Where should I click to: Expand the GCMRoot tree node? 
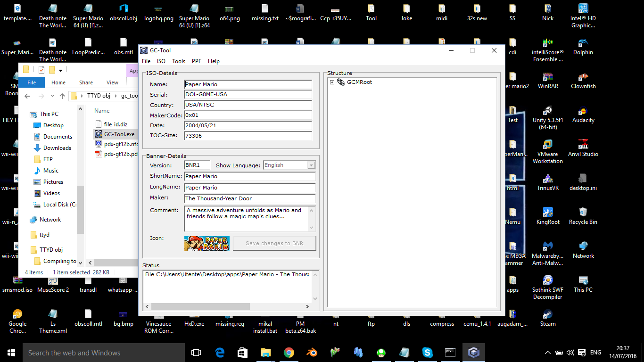click(332, 82)
